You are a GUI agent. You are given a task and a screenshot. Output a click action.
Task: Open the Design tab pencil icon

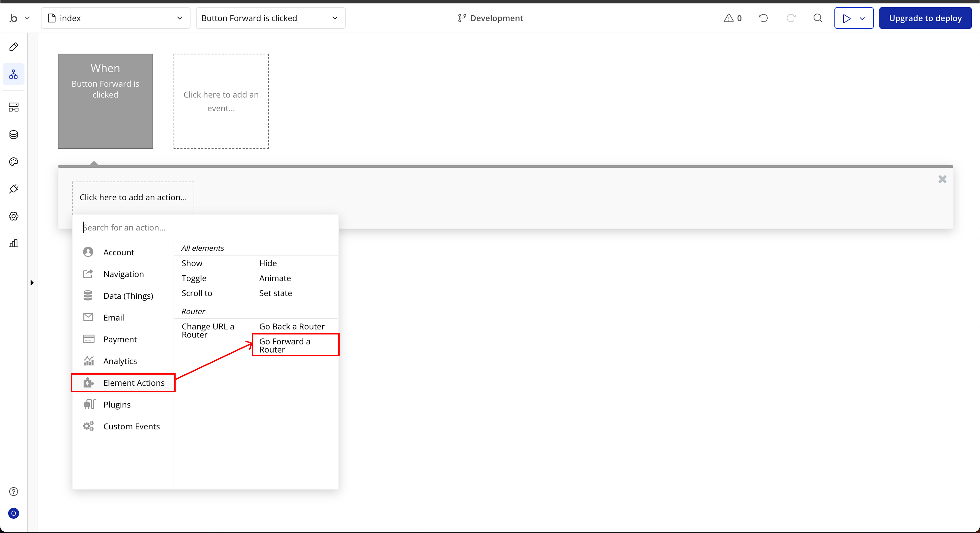(x=14, y=47)
